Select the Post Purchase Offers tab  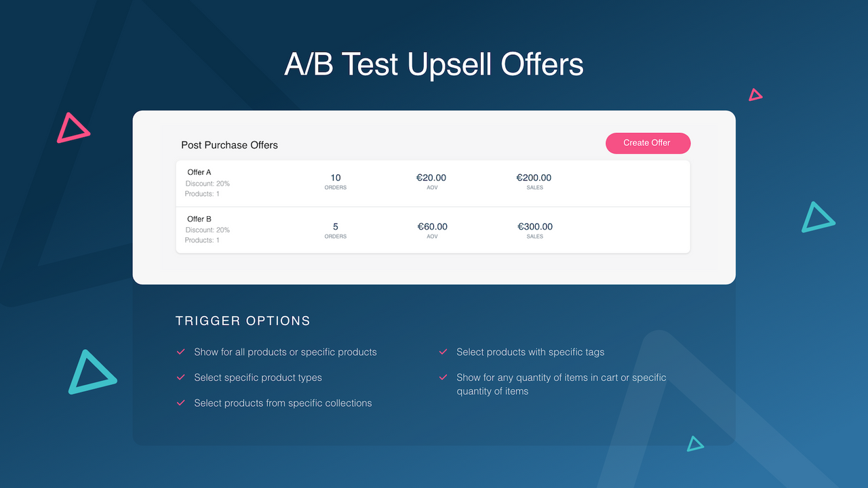point(229,145)
